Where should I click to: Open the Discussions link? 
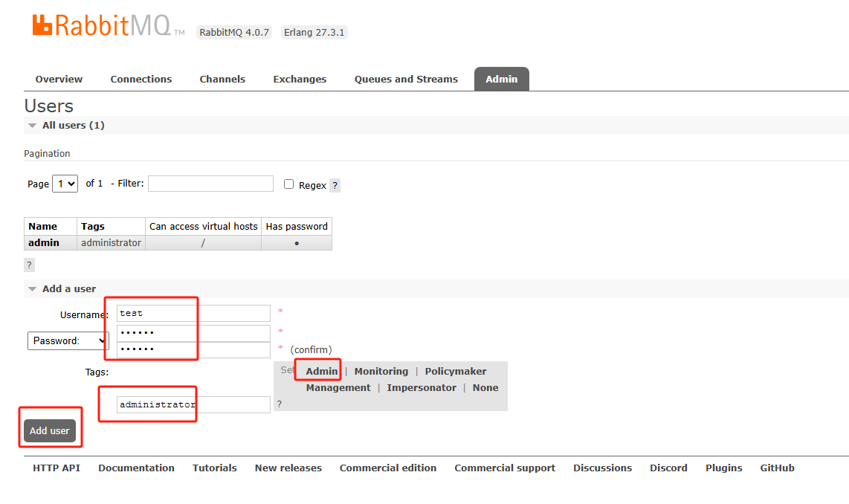603,468
